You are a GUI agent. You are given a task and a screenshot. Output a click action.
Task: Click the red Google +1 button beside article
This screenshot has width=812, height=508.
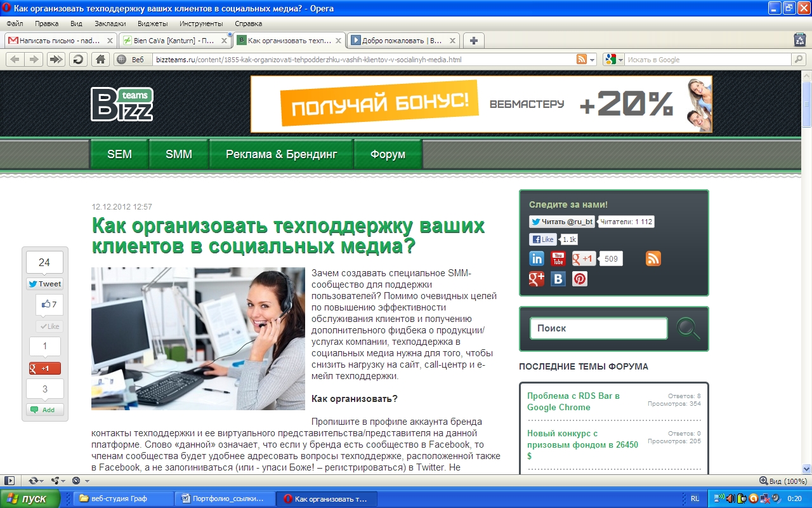[44, 368]
